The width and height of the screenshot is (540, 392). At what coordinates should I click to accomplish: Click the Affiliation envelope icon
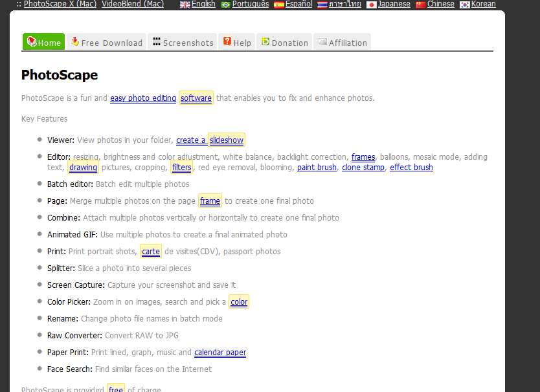point(322,41)
